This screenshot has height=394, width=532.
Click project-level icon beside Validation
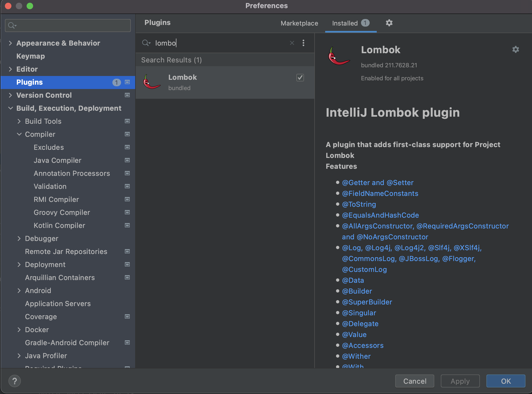[x=127, y=186]
